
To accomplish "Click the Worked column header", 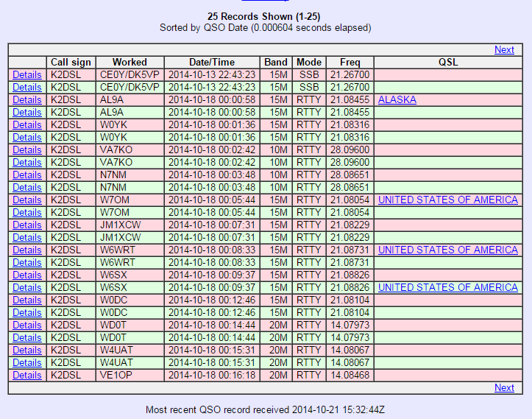I will point(130,62).
